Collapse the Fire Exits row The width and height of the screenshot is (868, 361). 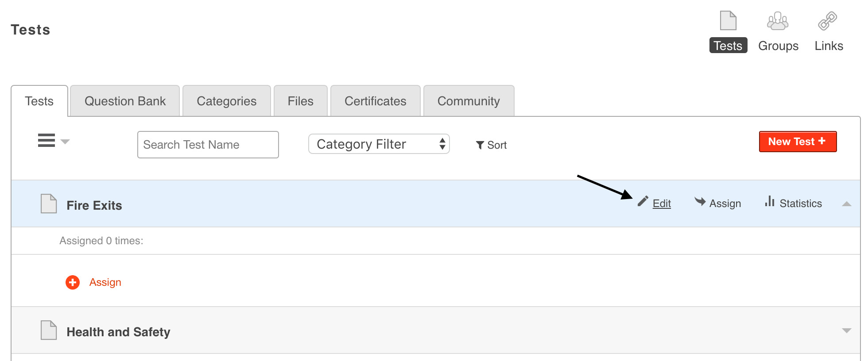(846, 204)
